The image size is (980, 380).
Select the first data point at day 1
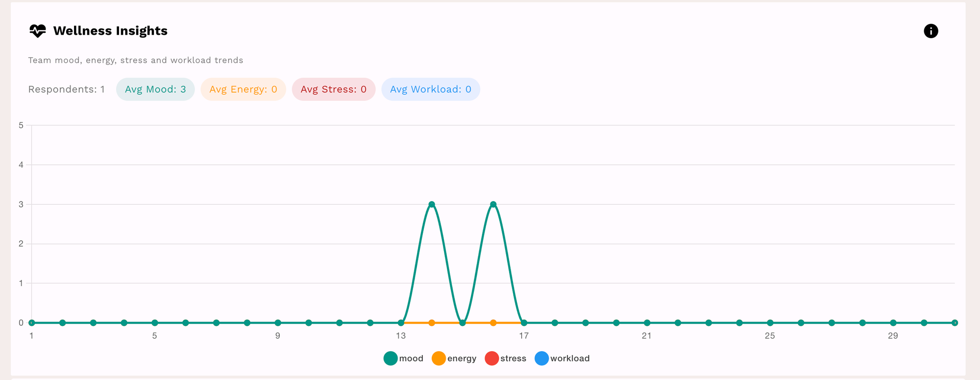32,323
